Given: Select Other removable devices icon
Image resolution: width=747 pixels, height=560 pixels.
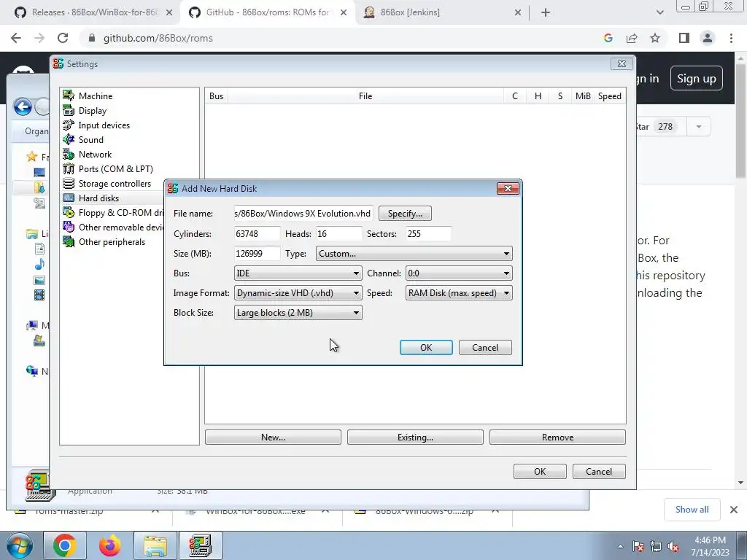Looking at the screenshot, I should tap(69, 227).
